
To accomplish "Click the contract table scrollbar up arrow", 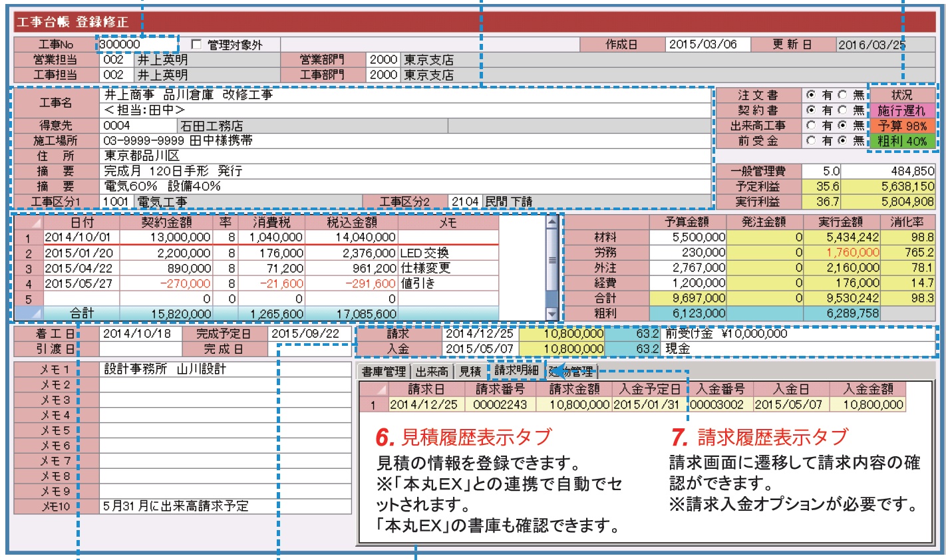I will point(552,222).
